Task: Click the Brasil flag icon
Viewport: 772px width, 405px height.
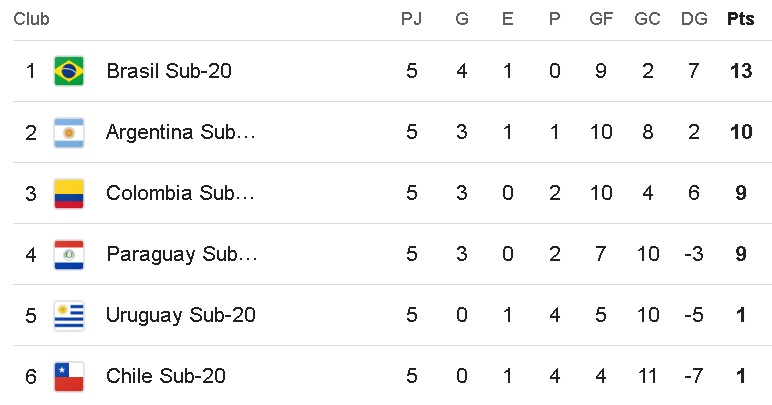Action: (69, 71)
